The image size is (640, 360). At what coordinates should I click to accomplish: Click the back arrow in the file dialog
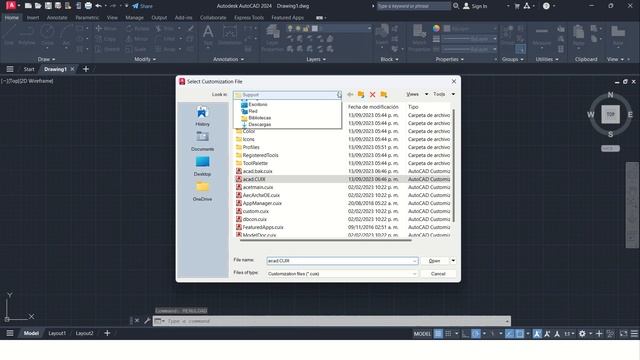coord(350,94)
